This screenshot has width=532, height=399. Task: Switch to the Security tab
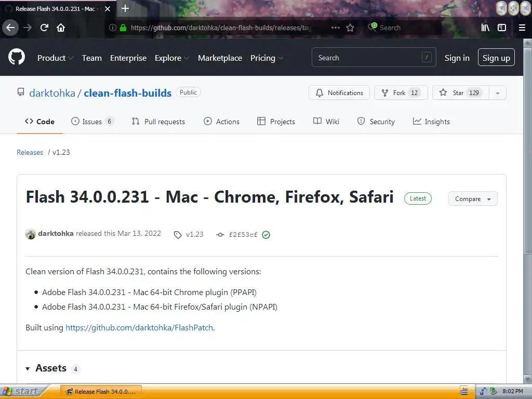coord(376,122)
